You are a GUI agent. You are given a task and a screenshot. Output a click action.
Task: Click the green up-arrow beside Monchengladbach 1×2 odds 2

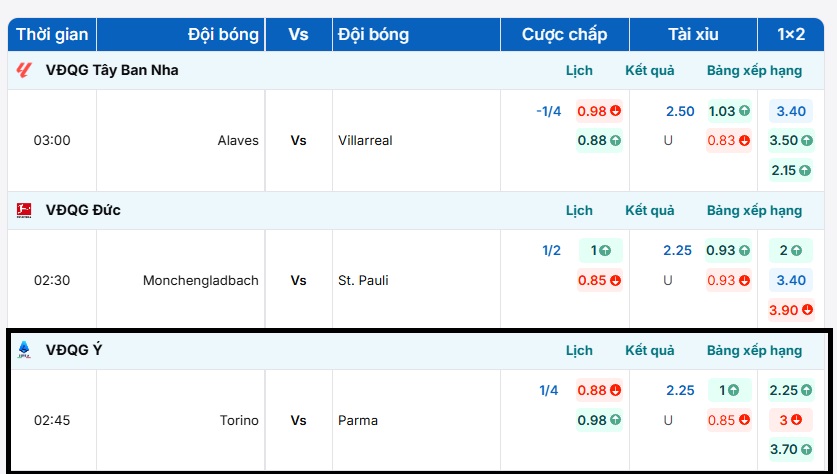click(x=800, y=251)
